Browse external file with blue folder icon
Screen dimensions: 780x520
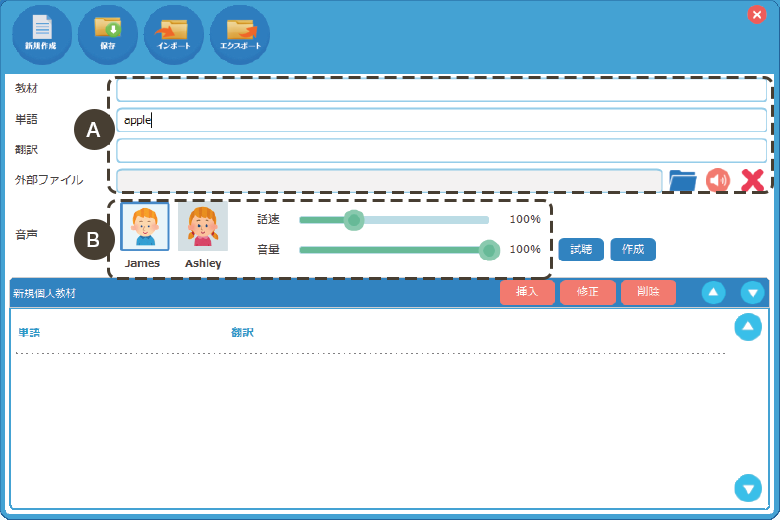point(682,180)
